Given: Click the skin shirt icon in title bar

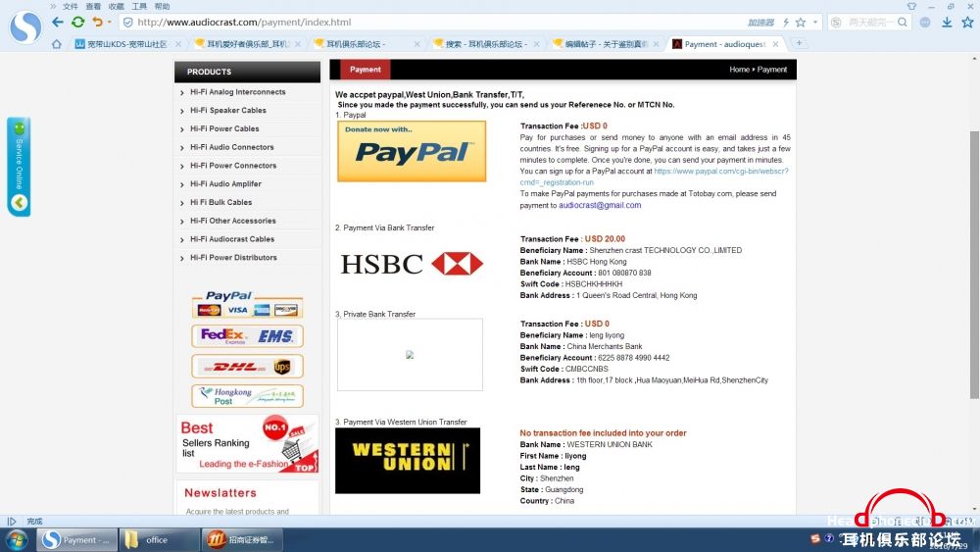Looking at the screenshot, I should (911, 6).
